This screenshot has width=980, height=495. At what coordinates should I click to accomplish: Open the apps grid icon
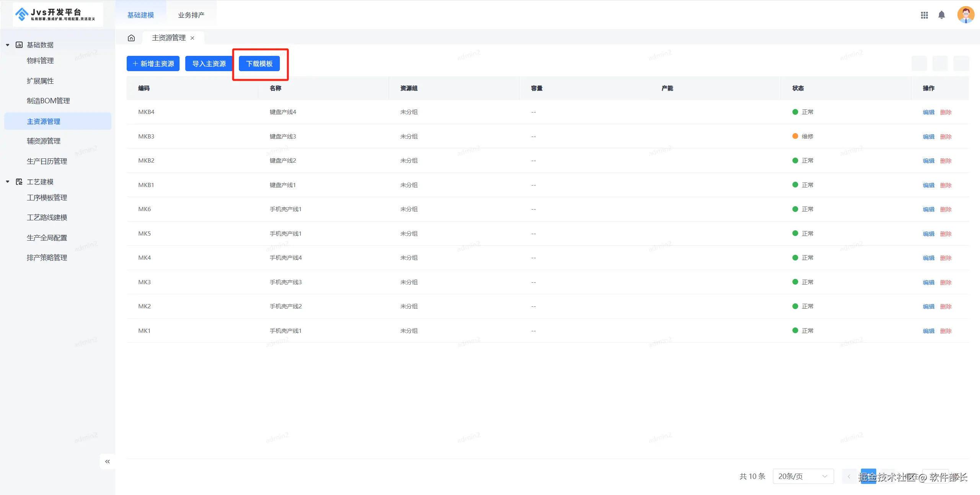pyautogui.click(x=924, y=15)
